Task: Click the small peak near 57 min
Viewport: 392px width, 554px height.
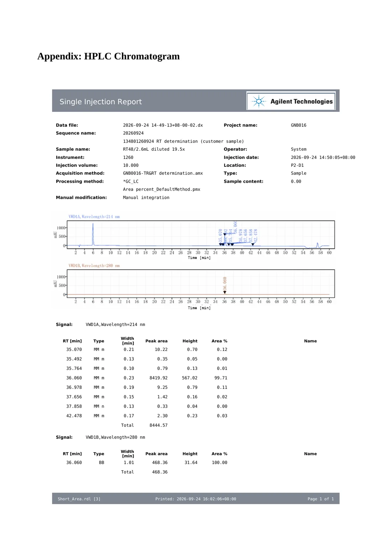Action: (x=318, y=245)
